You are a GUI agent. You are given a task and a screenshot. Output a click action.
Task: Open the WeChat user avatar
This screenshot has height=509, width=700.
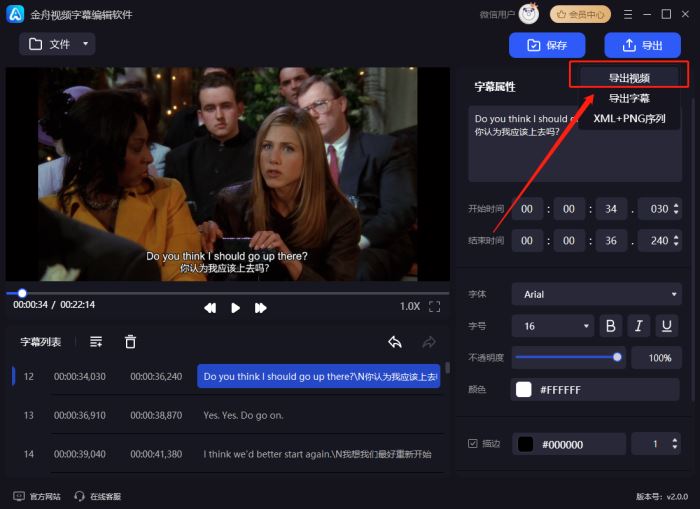click(529, 14)
